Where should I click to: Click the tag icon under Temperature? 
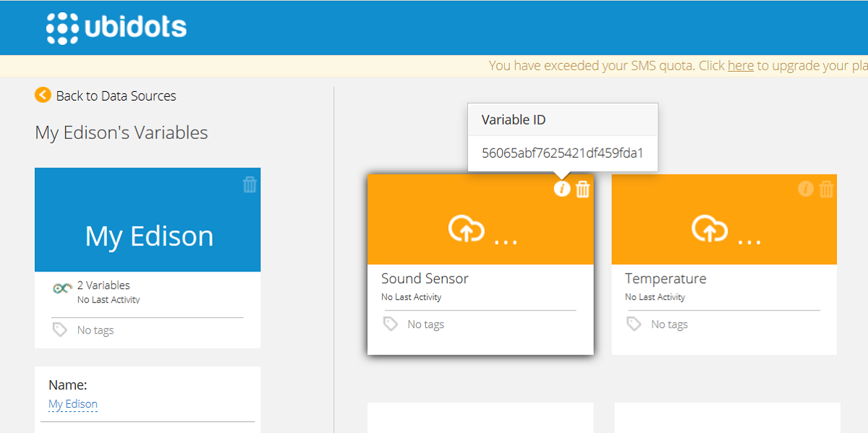point(634,324)
